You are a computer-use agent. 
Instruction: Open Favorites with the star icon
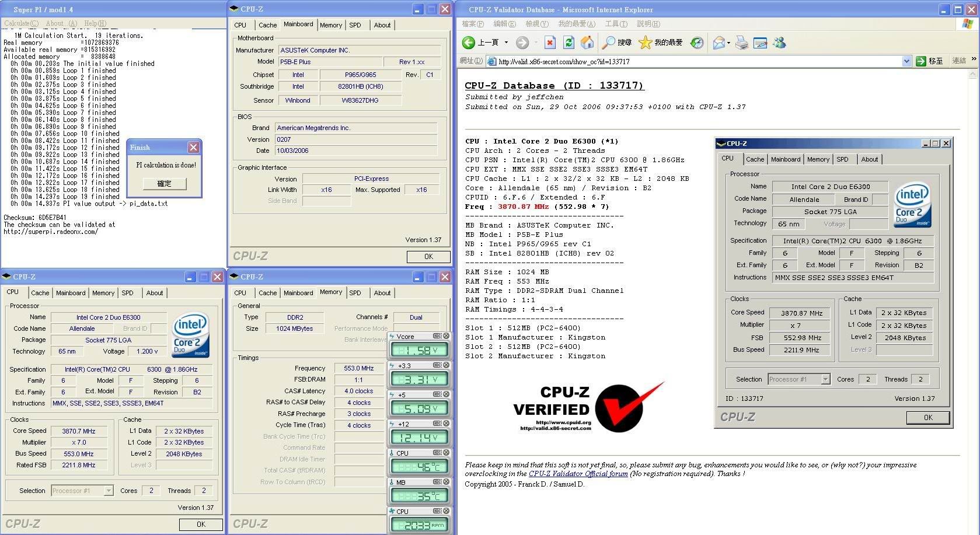click(x=645, y=43)
